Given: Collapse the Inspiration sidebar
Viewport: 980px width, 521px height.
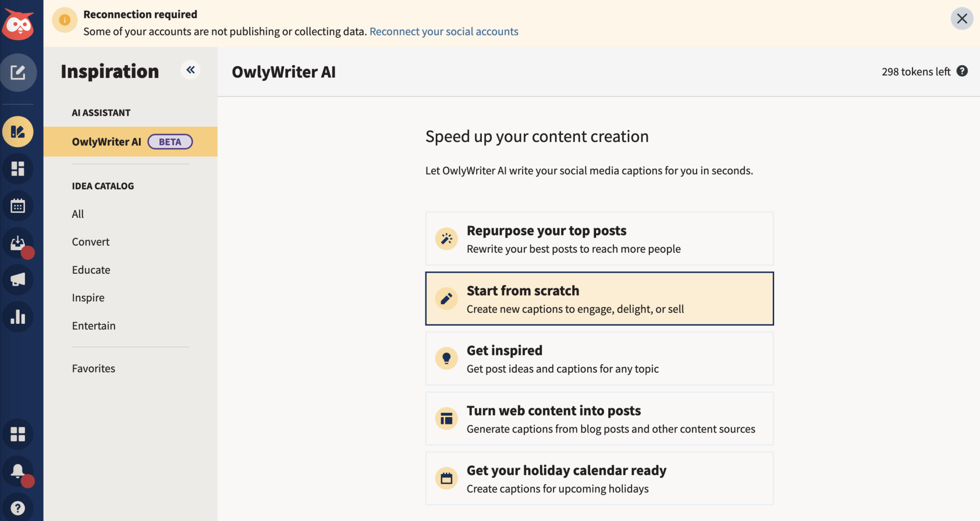Looking at the screenshot, I should point(190,70).
